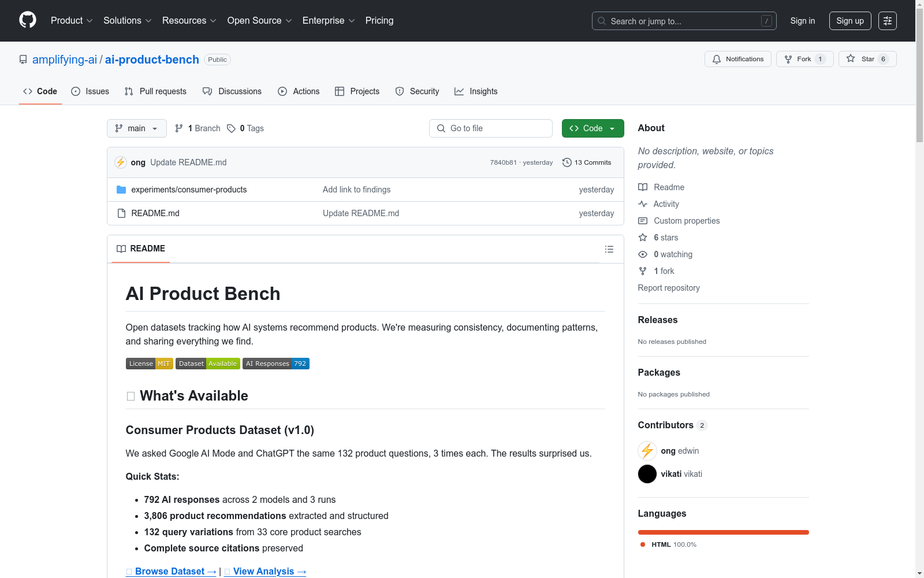Viewport: 924px width, 578px height.
Task: Click the Sign up button
Action: tap(850, 21)
